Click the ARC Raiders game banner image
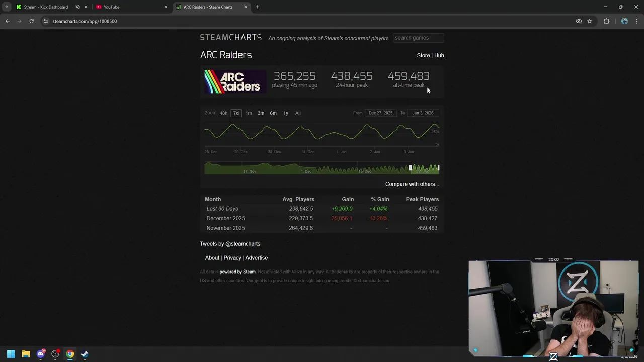The width and height of the screenshot is (644, 362). [x=235, y=81]
